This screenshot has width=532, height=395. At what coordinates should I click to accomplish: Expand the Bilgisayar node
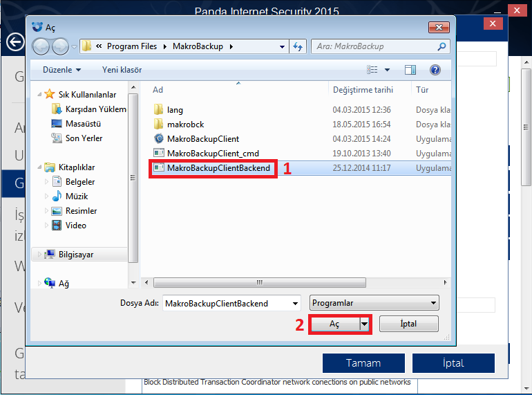point(39,255)
